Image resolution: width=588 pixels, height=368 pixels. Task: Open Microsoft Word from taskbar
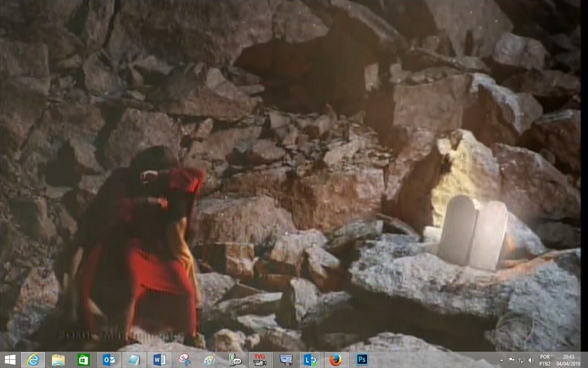(x=160, y=360)
